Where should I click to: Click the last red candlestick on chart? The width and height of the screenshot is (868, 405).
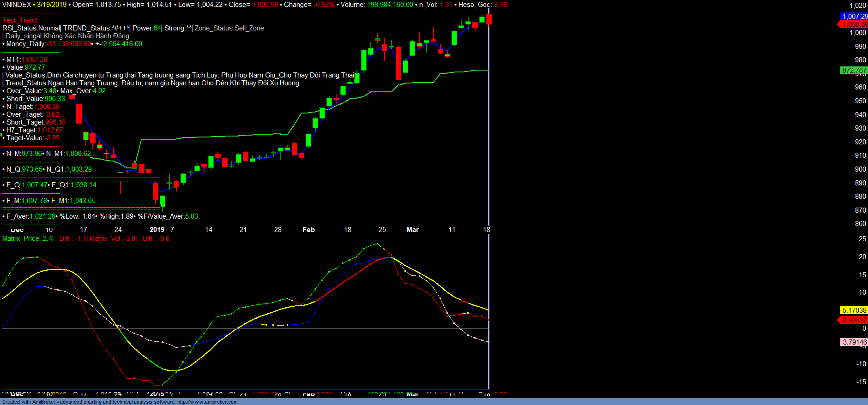point(489,19)
